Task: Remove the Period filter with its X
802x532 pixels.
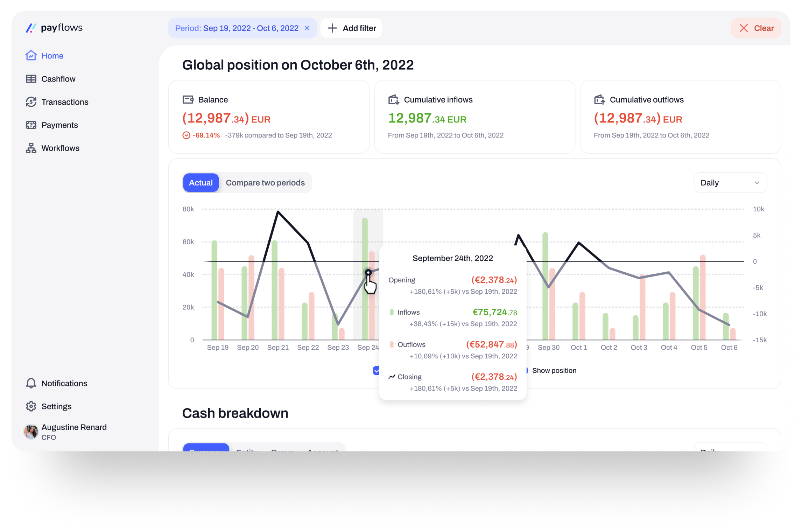Action: 307,28
